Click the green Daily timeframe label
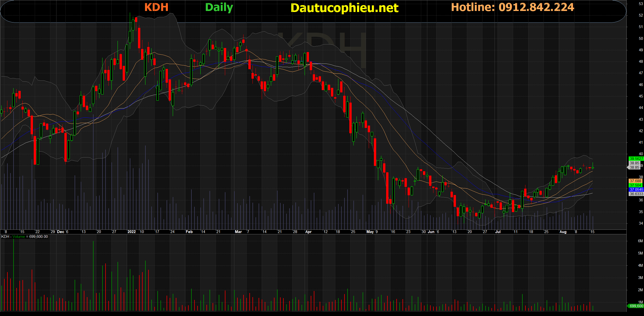The image size is (644, 316). pyautogui.click(x=219, y=7)
